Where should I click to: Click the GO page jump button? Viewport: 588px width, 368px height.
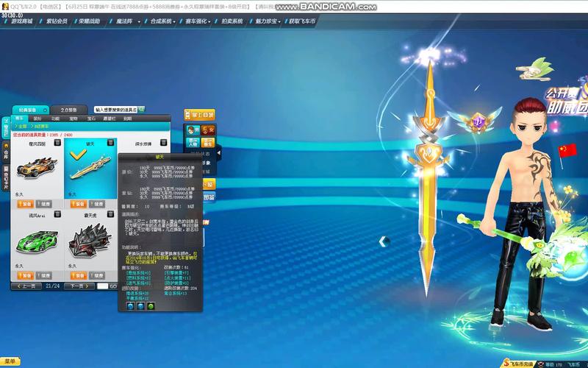click(x=113, y=286)
